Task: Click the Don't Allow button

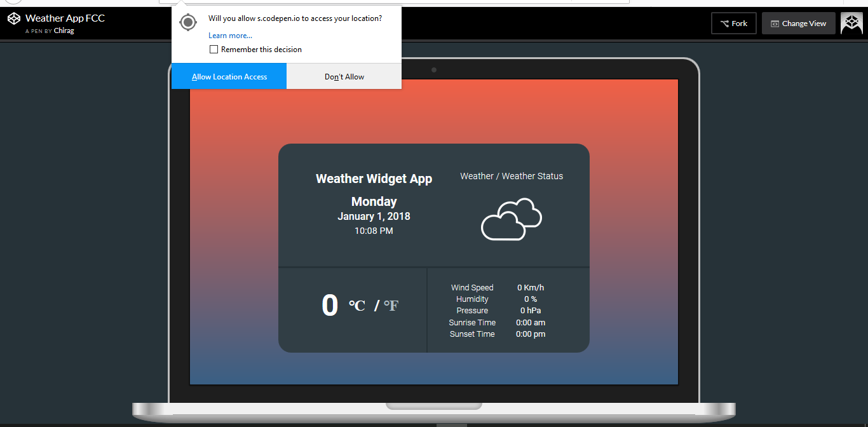Action: click(344, 76)
